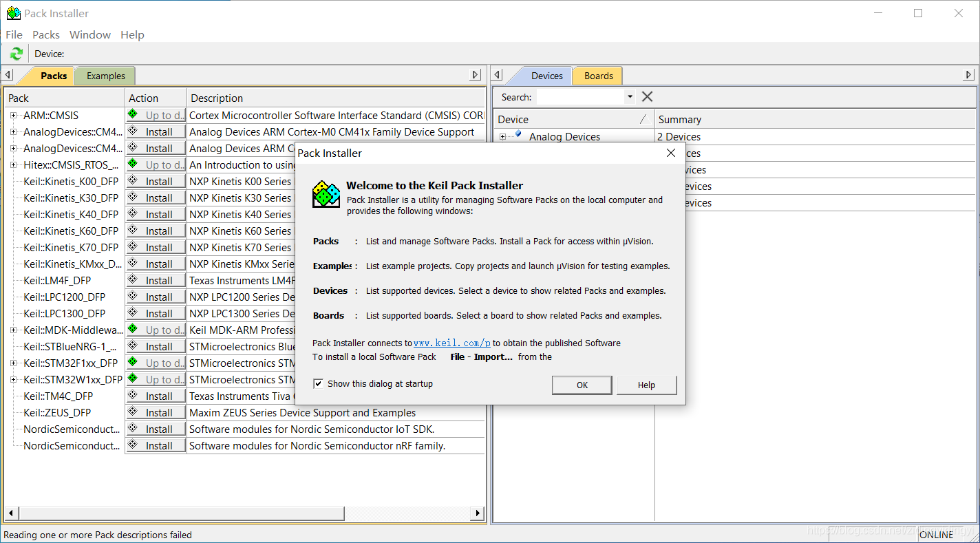Click the dice icon in the welcome dialog

pos(326,194)
